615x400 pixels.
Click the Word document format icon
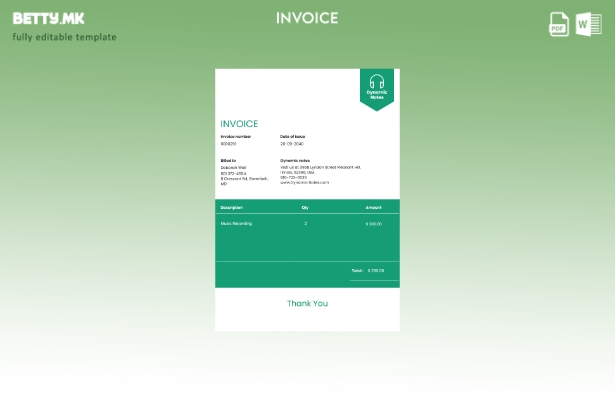pyautogui.click(x=587, y=24)
